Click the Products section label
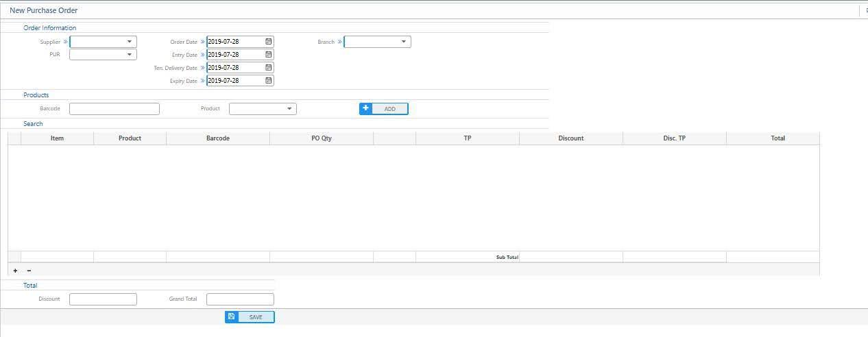The height and width of the screenshot is (337, 868). coord(36,95)
